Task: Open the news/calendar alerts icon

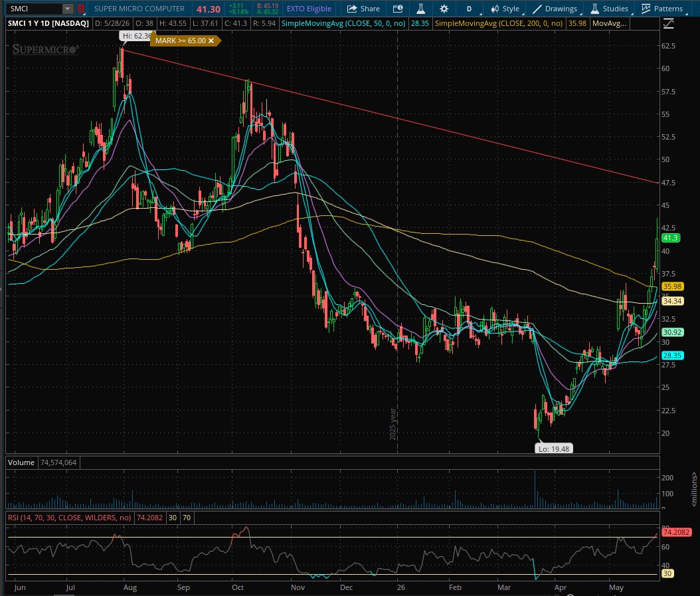Action: point(398,9)
